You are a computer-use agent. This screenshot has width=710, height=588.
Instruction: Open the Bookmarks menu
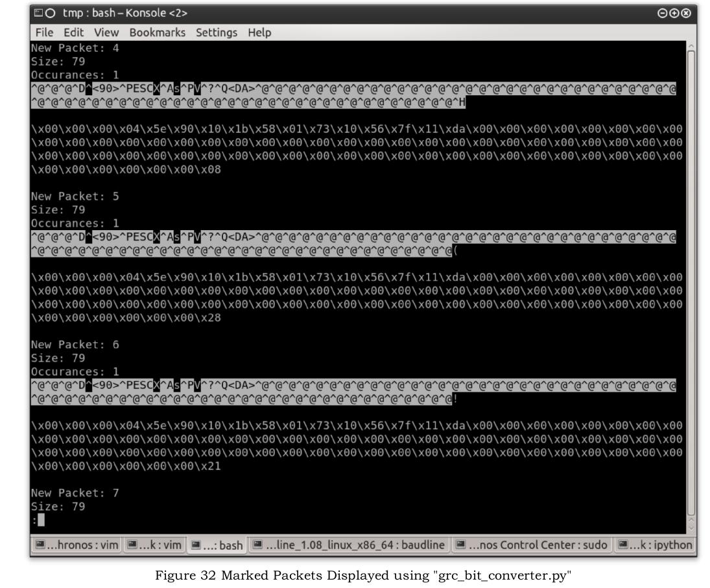click(157, 32)
